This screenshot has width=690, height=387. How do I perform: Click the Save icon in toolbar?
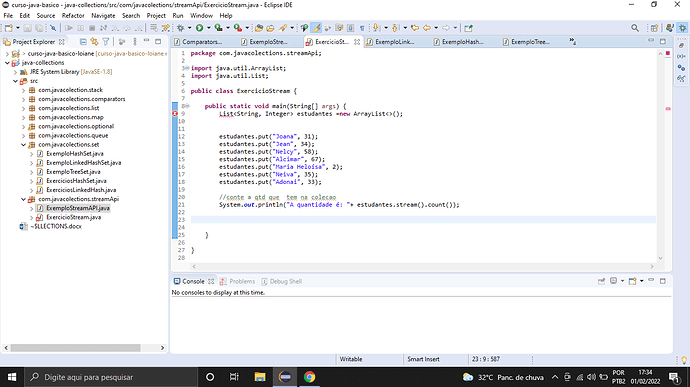click(27, 28)
